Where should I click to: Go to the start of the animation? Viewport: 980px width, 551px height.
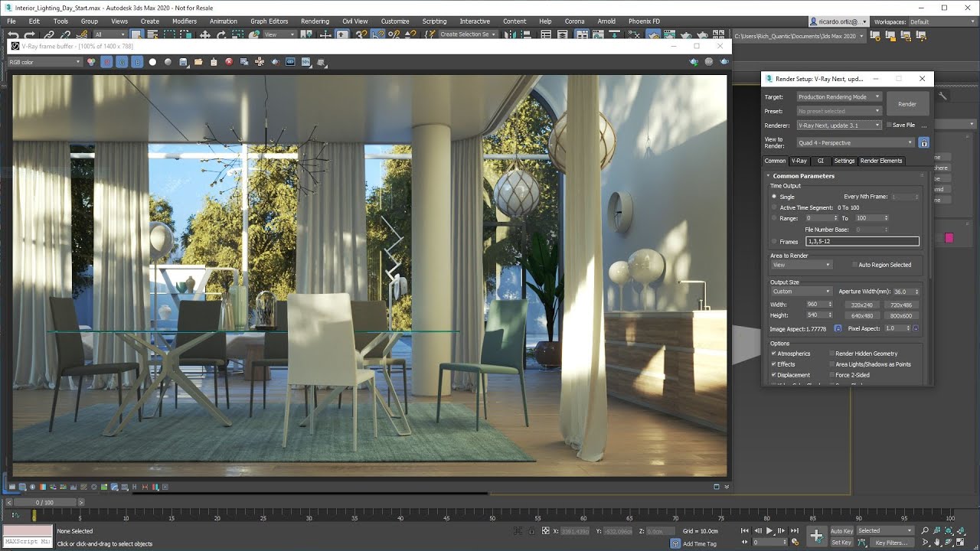[744, 530]
